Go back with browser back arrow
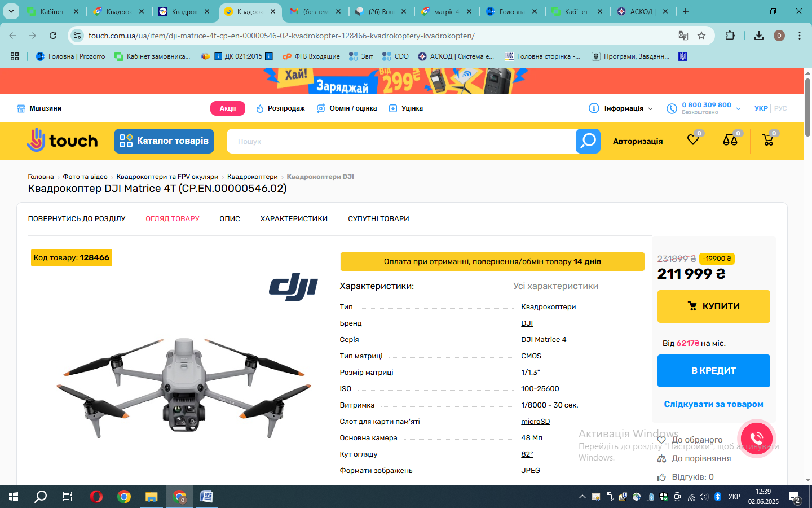Image resolution: width=812 pixels, height=508 pixels. pos(12,36)
